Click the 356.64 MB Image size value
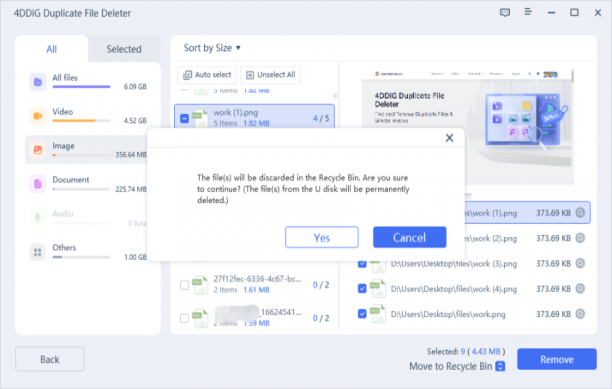This screenshot has width=612, height=389. (131, 155)
